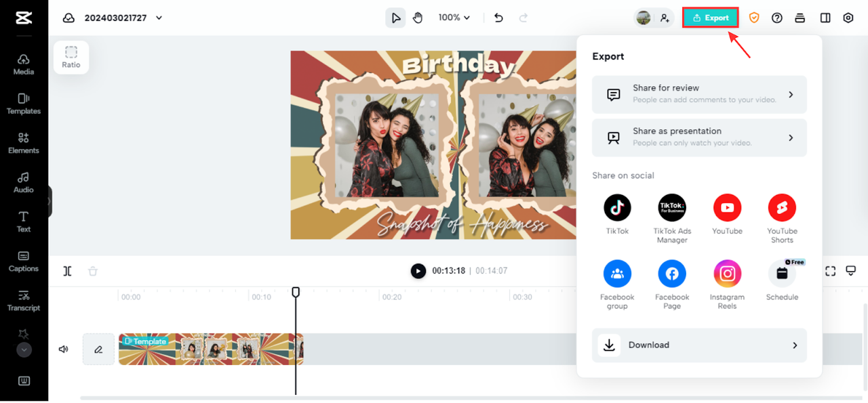This screenshot has width=868, height=403.
Task: Click the preview display monitor icon
Action: pyautogui.click(x=851, y=271)
